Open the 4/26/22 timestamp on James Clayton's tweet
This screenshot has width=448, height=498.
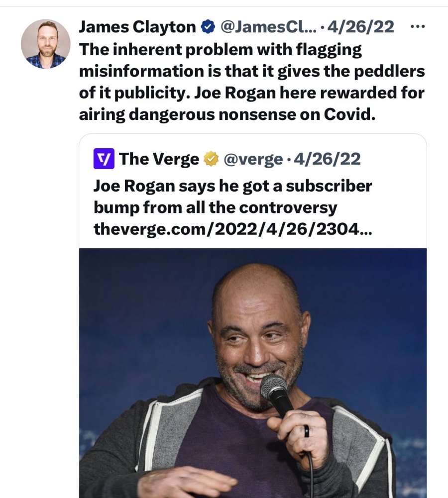[360, 27]
